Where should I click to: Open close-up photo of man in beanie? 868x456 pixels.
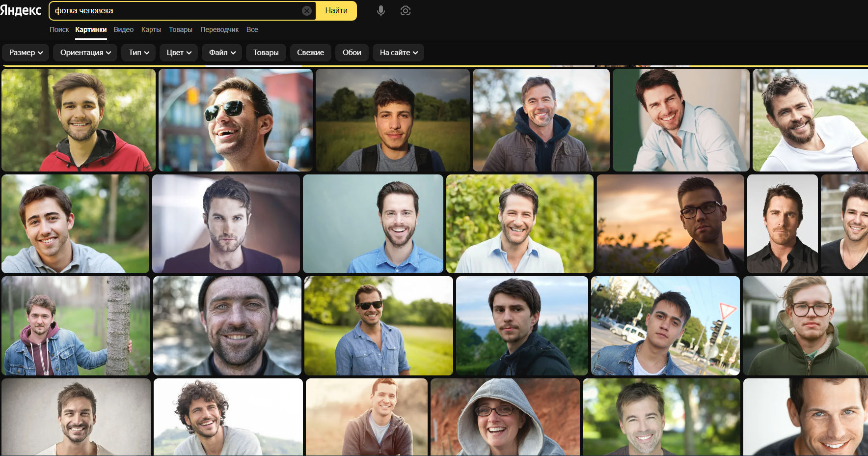pyautogui.click(x=227, y=326)
